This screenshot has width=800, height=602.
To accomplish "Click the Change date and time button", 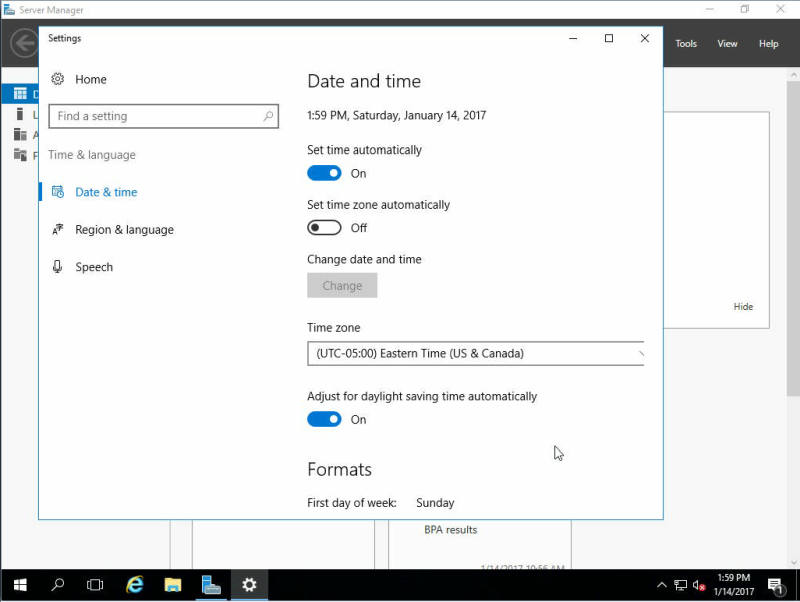I will pyautogui.click(x=342, y=286).
